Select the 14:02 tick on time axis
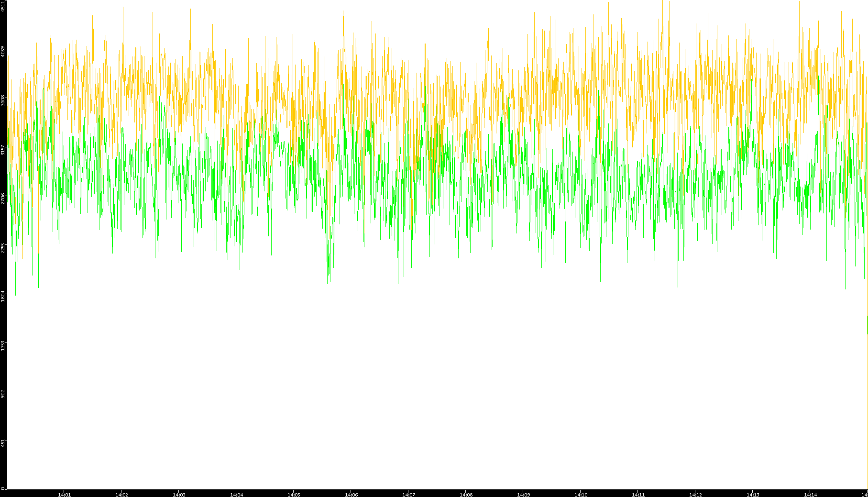 coord(121,494)
